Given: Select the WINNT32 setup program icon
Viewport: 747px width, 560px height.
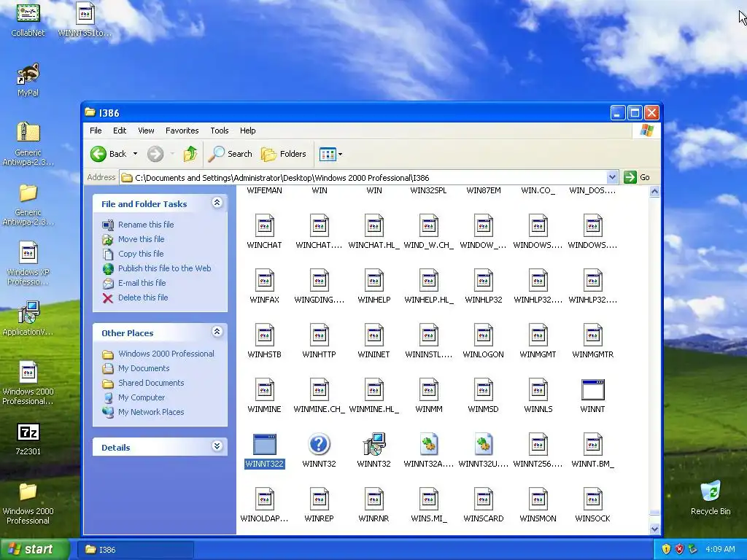Looking at the screenshot, I should coord(374,444).
